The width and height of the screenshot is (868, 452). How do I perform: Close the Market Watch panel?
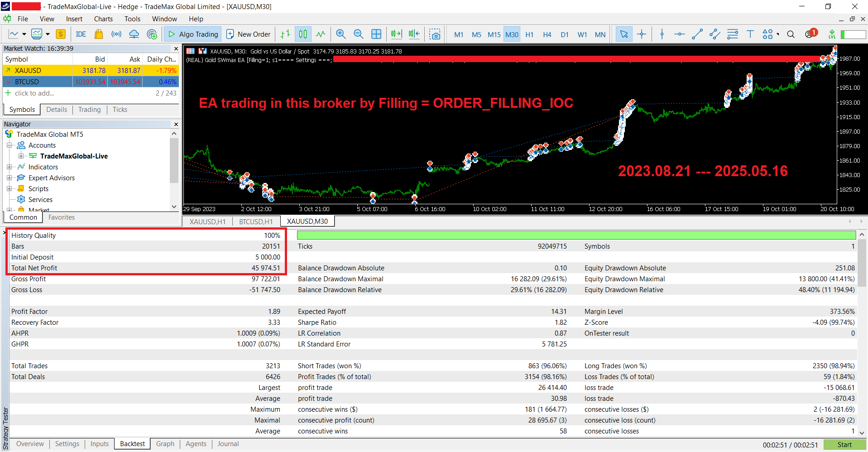point(176,48)
